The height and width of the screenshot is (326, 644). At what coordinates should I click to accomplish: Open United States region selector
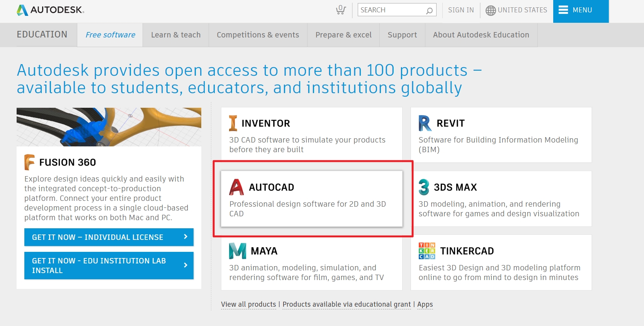point(517,10)
